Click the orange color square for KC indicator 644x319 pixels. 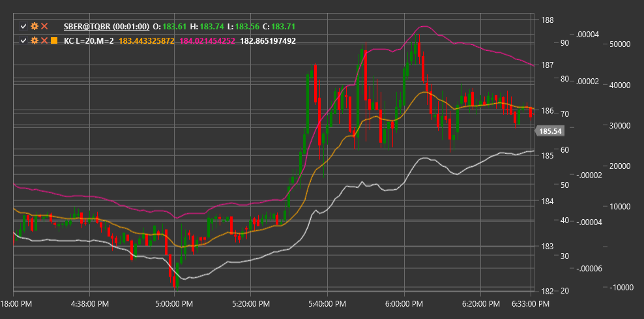click(54, 40)
